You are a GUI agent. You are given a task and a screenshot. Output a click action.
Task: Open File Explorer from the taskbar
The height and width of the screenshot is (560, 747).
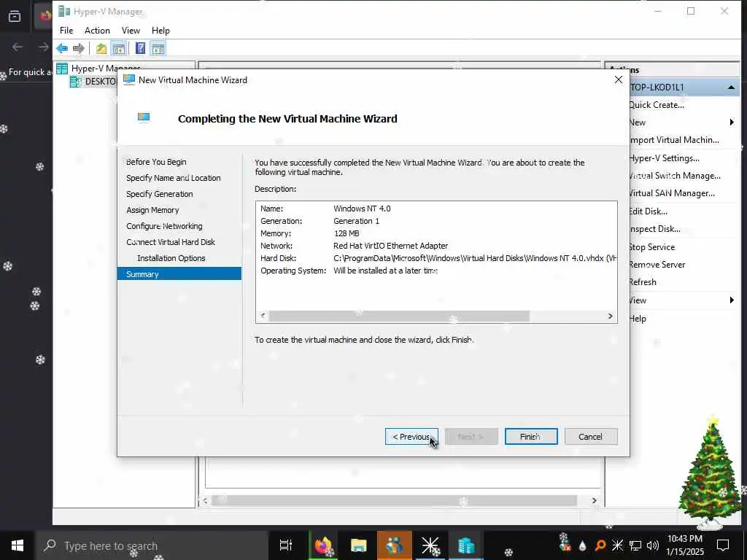(358, 545)
